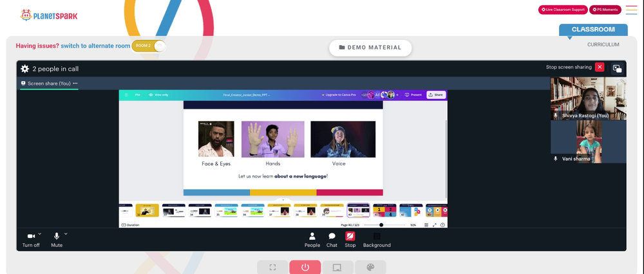Switch to the Curriculum tab

pos(603,45)
